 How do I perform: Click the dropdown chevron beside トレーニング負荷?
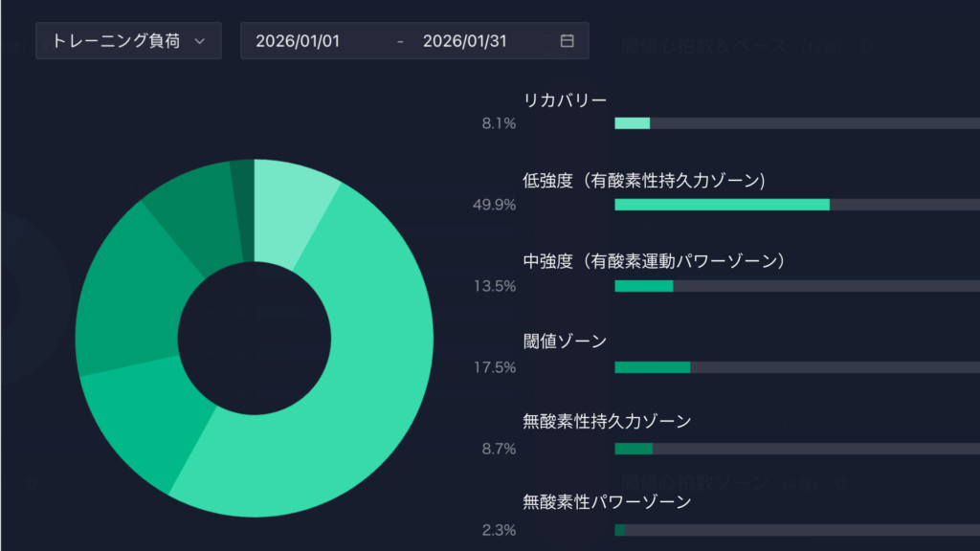199,41
